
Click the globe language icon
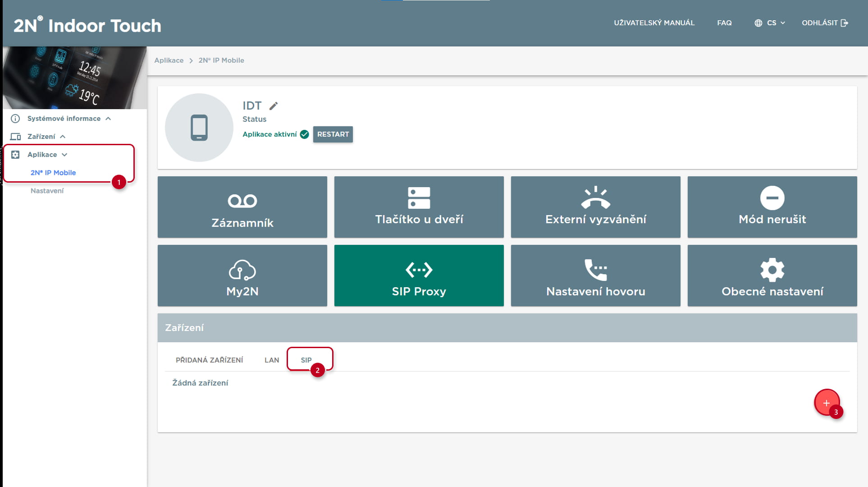(x=758, y=23)
